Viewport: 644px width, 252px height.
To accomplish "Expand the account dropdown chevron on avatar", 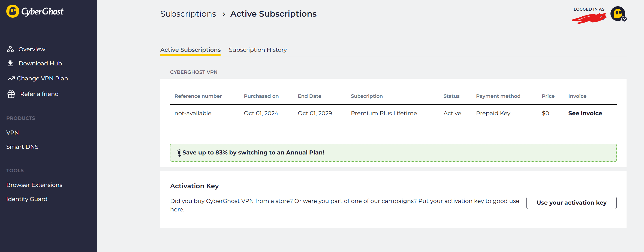I will pos(624,19).
